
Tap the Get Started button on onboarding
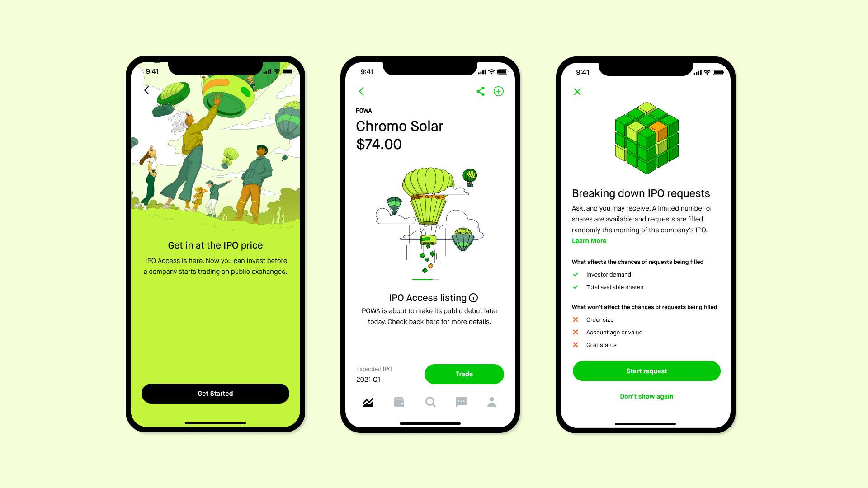point(215,393)
